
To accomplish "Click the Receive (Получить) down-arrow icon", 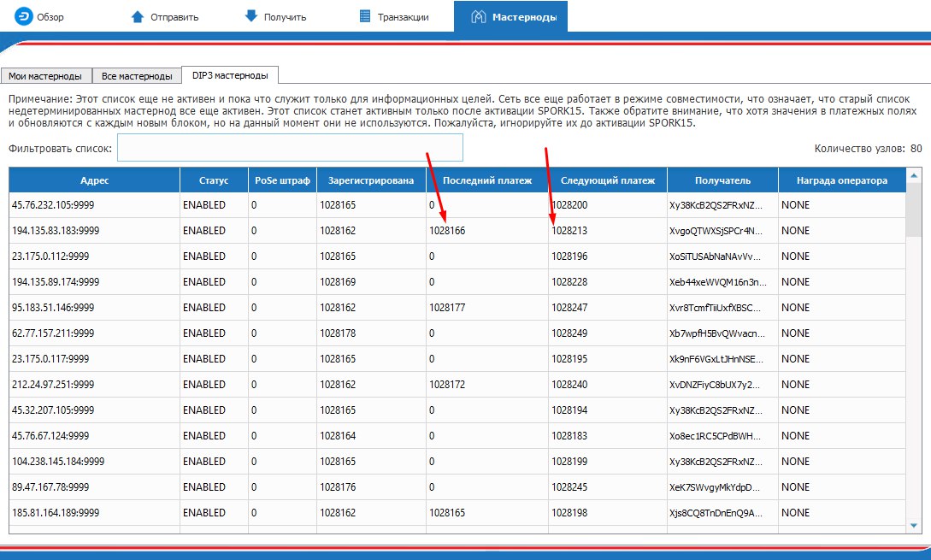I will pos(251,16).
